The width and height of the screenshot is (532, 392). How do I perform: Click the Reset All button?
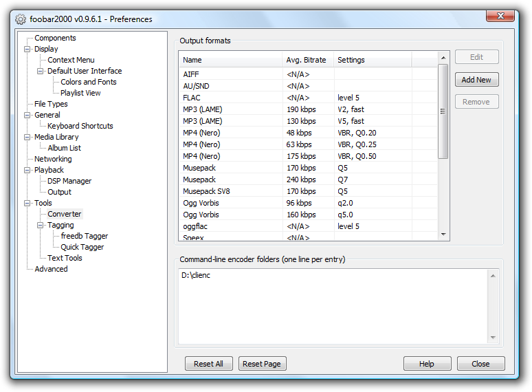point(209,364)
